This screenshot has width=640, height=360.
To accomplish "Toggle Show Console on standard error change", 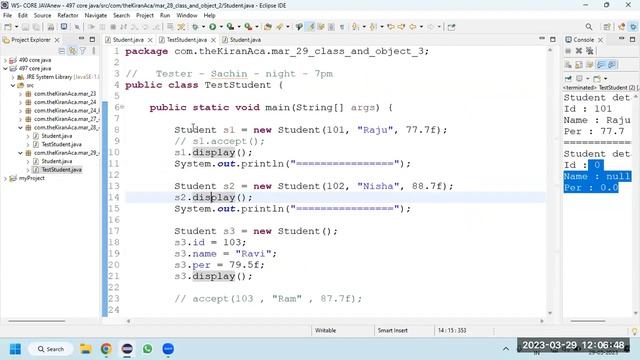I will tap(611, 64).
